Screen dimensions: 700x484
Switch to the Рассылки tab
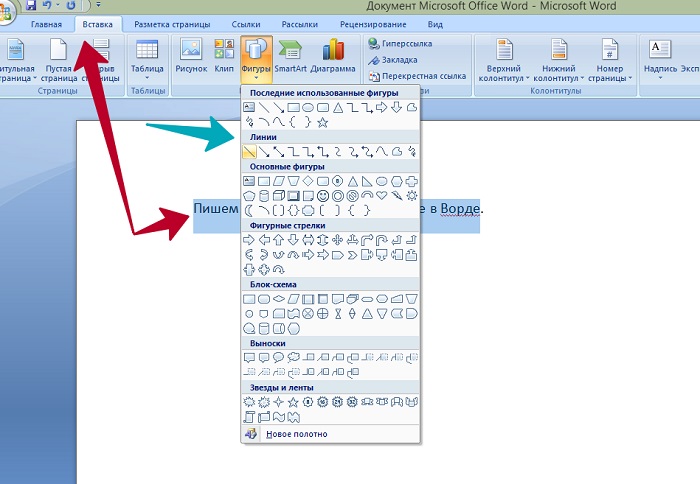click(x=300, y=25)
